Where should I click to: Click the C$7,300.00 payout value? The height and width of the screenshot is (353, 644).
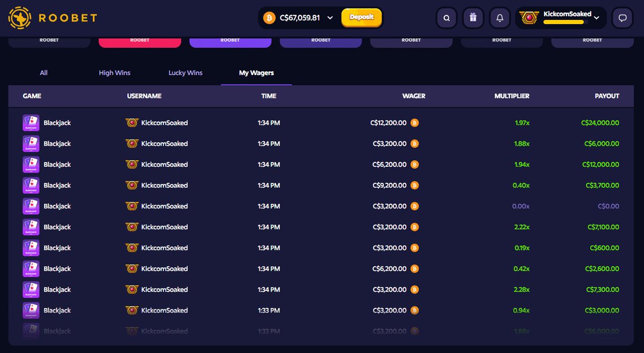point(602,290)
